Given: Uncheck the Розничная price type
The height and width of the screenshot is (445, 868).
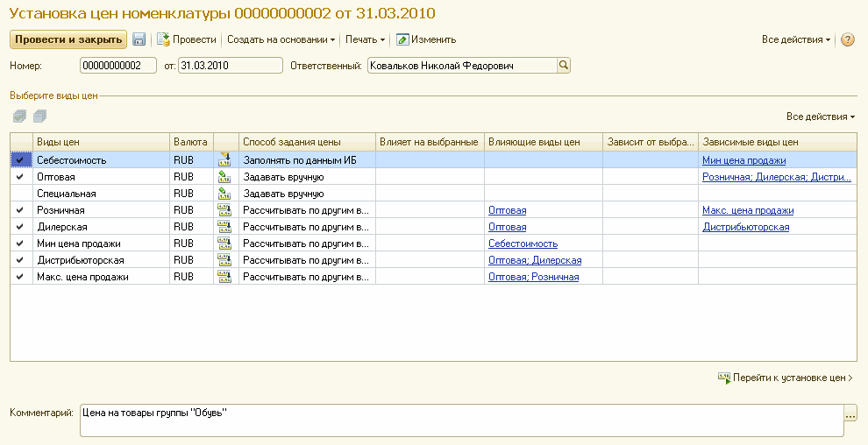Looking at the screenshot, I should pos(20,210).
